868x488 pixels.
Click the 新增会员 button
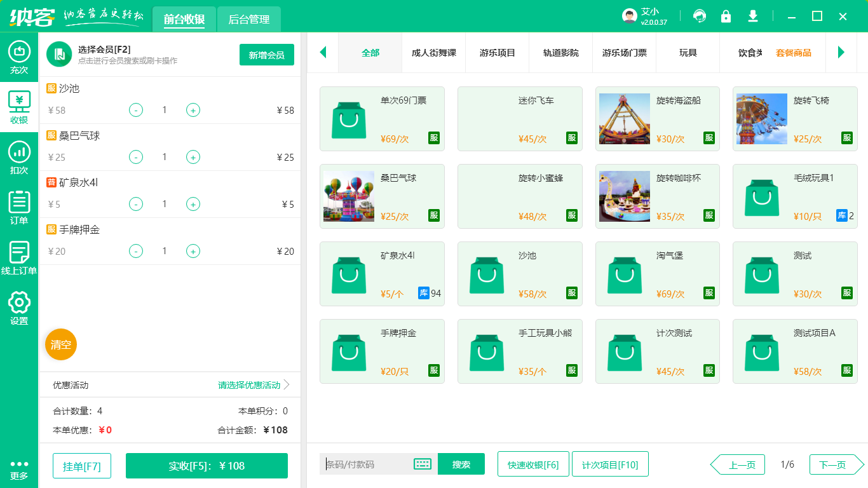(x=266, y=55)
